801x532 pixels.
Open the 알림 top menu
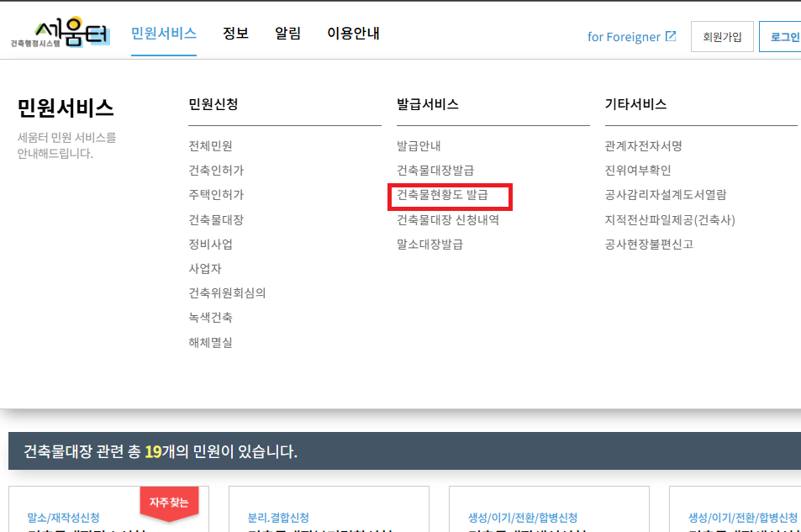tap(287, 34)
